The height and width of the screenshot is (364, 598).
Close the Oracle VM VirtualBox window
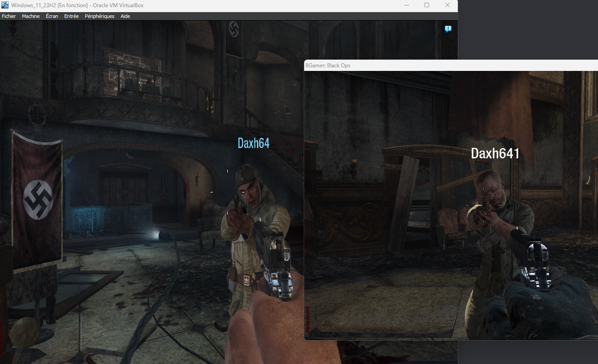[x=447, y=5]
